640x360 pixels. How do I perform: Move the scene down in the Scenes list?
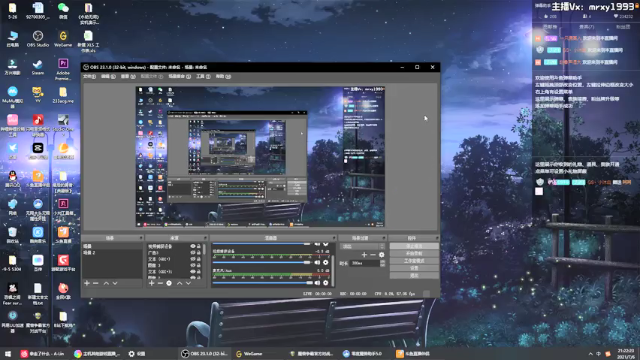[x=115, y=283]
